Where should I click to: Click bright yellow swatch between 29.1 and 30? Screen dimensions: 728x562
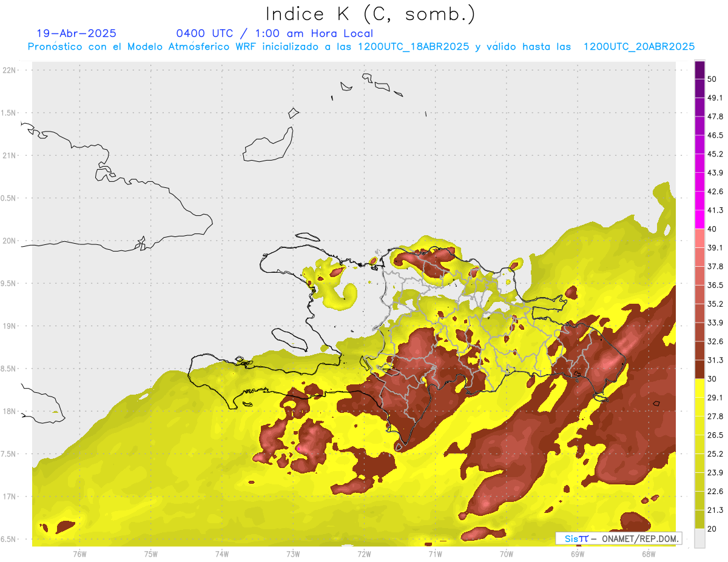[699, 389]
